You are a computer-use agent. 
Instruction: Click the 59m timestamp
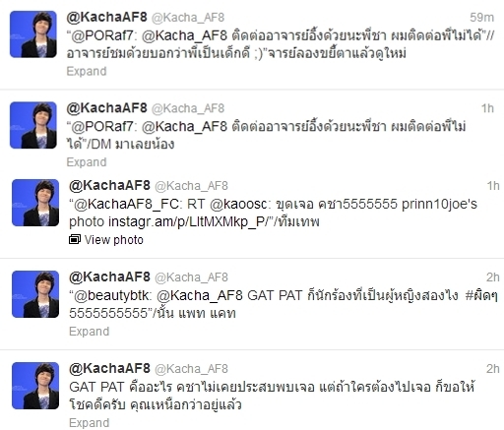click(481, 17)
